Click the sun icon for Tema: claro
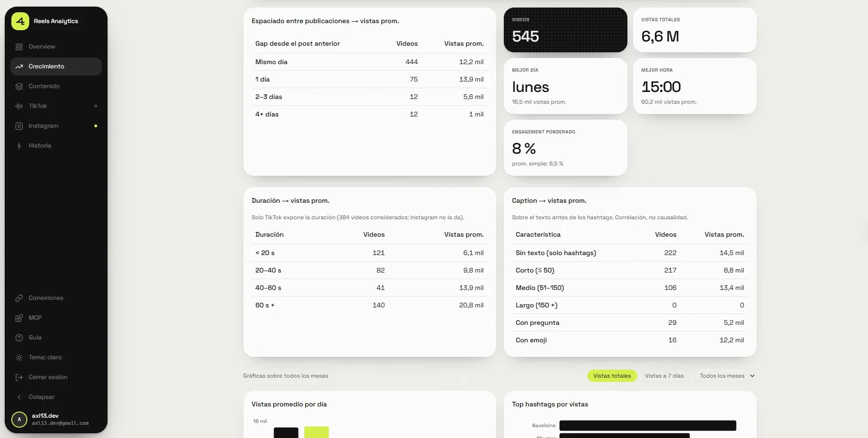868x438 pixels. click(x=19, y=357)
